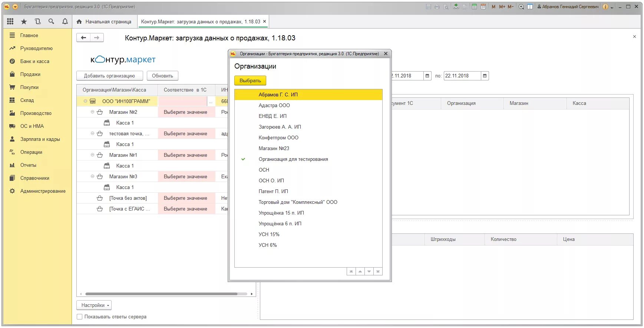Collapse the ООО "ИН100ГРАММ" tree node
The width and height of the screenshot is (644, 328).
coord(85,101)
